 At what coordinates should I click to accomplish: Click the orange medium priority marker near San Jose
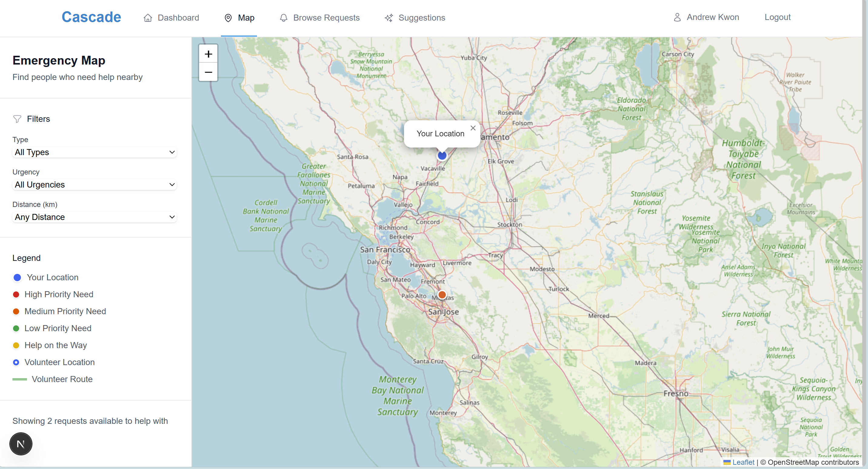click(x=442, y=295)
